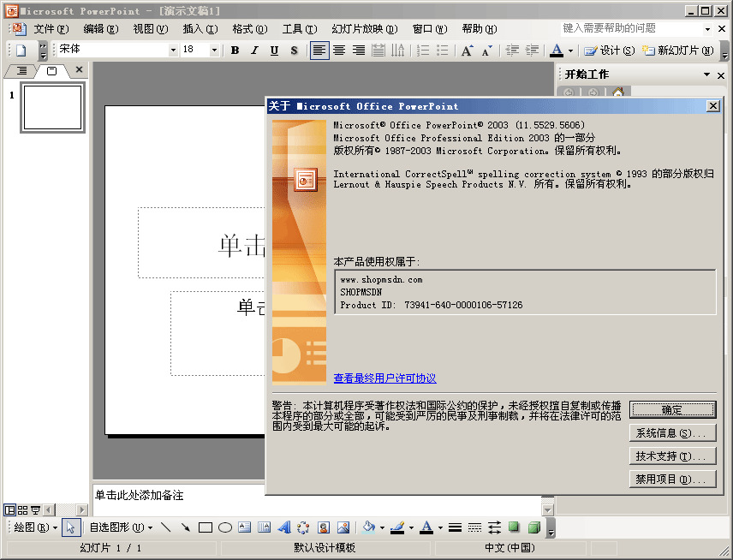Insert Picture from file icon
The height and width of the screenshot is (560, 733).
click(x=343, y=527)
